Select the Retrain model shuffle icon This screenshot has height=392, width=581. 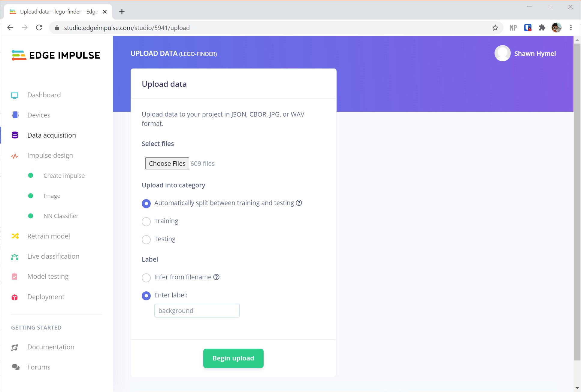click(x=14, y=236)
